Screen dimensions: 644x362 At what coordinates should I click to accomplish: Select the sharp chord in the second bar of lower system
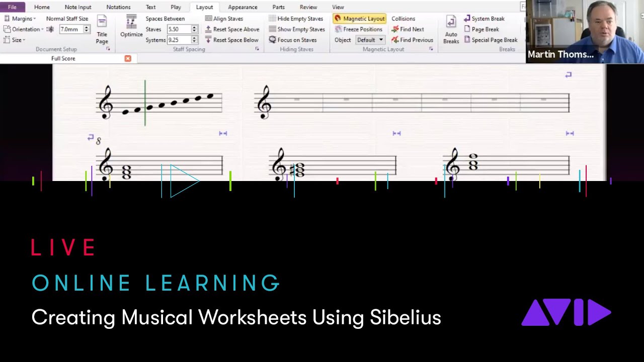tap(298, 170)
